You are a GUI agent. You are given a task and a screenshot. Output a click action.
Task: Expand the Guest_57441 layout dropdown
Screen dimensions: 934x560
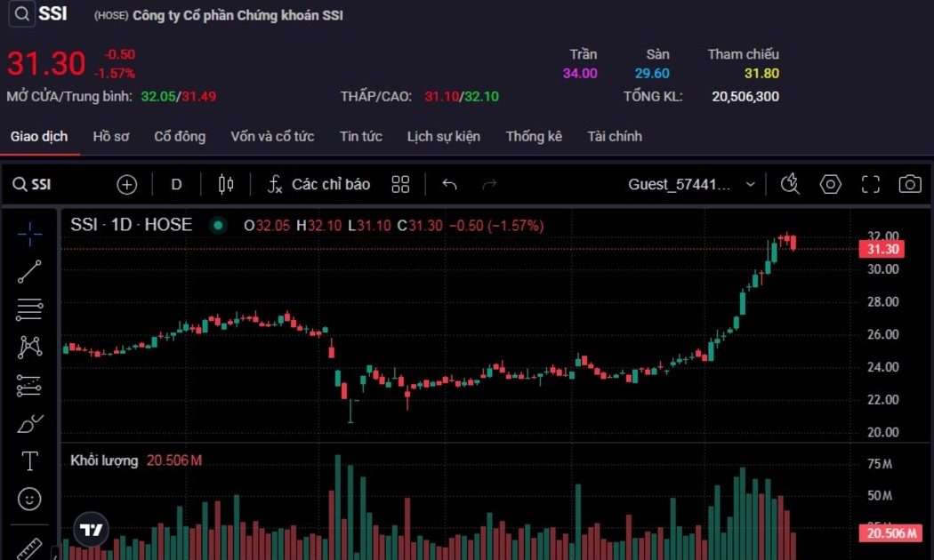pos(750,184)
